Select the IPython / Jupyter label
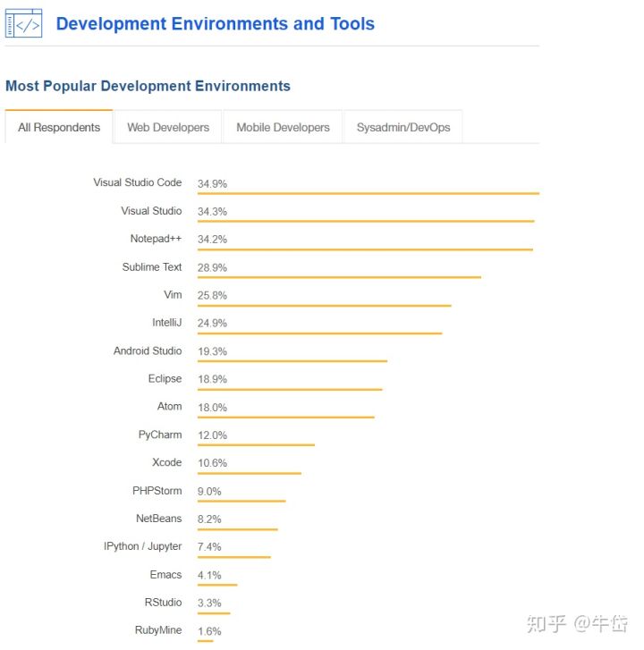 (x=142, y=546)
